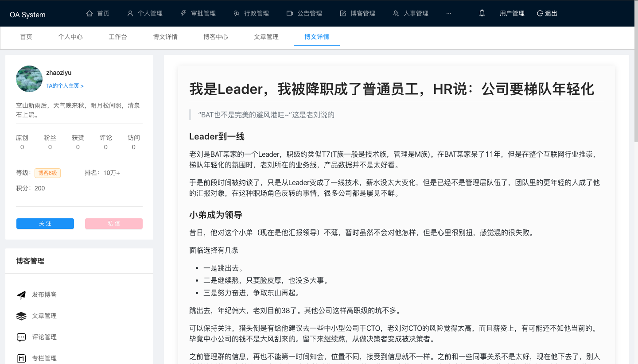Select the active 博文详情 tab
The height and width of the screenshot is (364, 638).
point(317,37)
